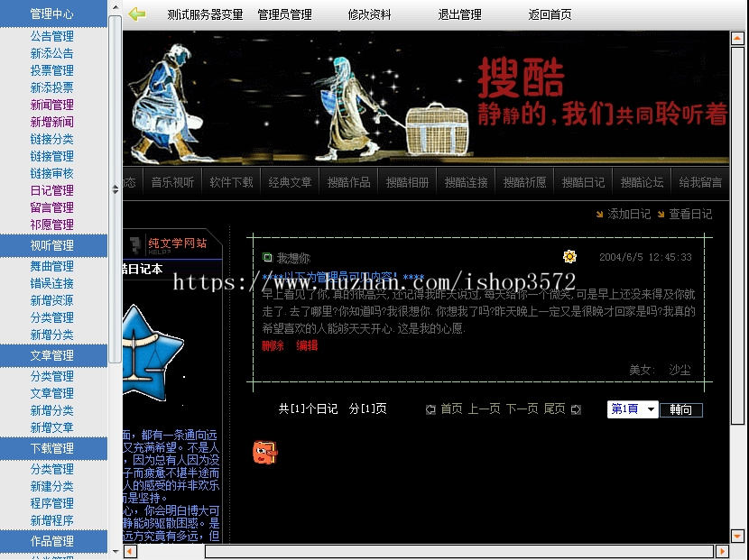Viewport: 749px width, 560px height.
Task: Click the arrow icon before 首页
Action: (430, 409)
